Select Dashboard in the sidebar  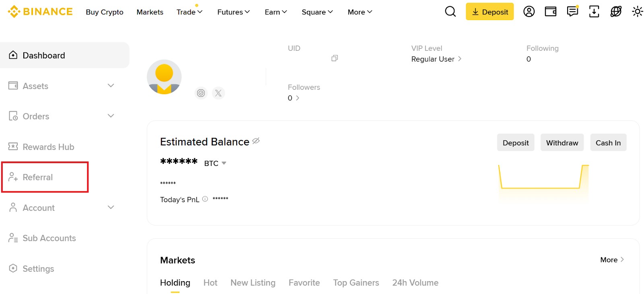coord(64,55)
